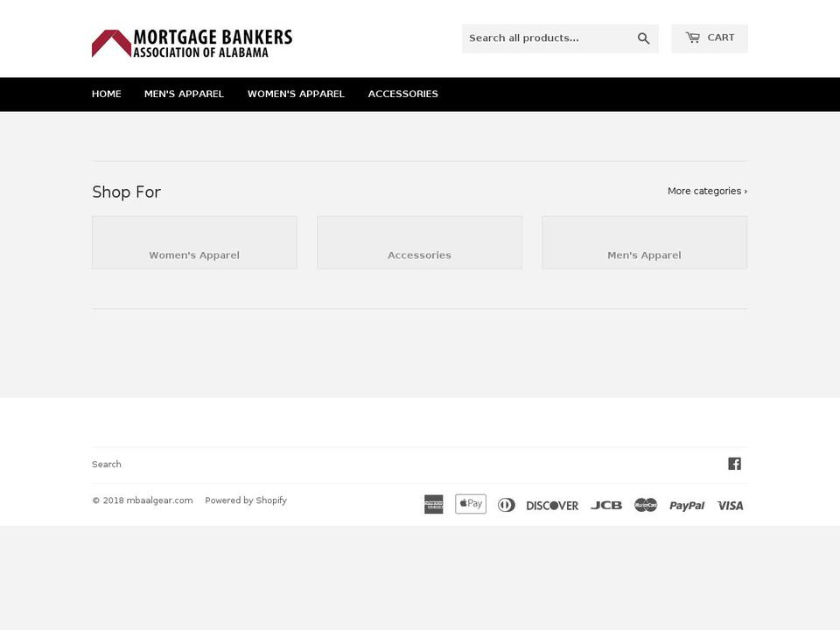Click the JCB payment icon
The height and width of the screenshot is (630, 840).
click(x=606, y=505)
